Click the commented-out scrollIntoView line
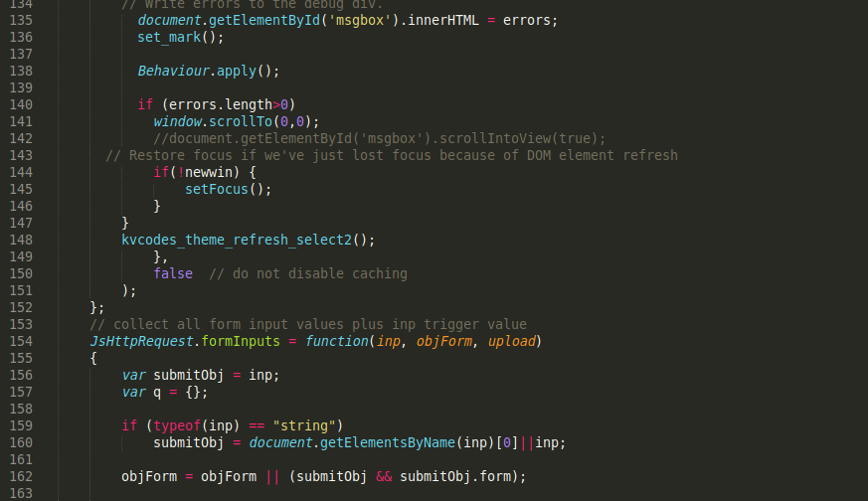The image size is (868, 501). [x=379, y=138]
